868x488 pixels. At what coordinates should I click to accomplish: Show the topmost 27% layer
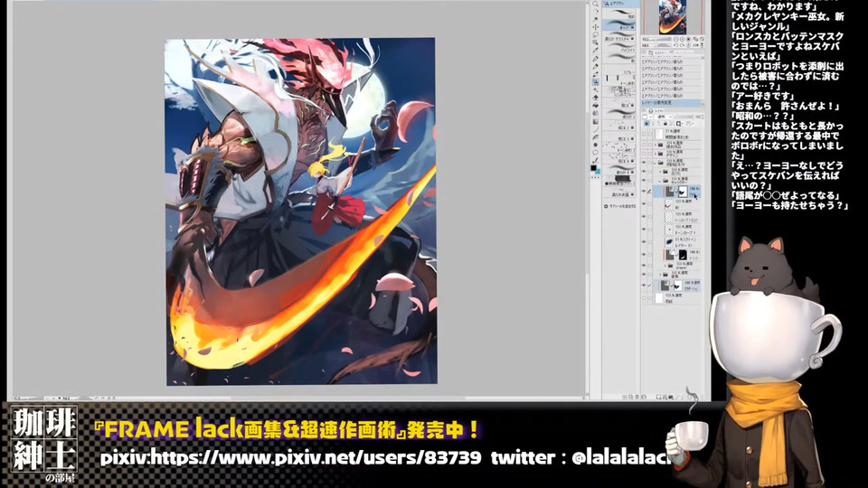pyautogui.click(x=644, y=135)
